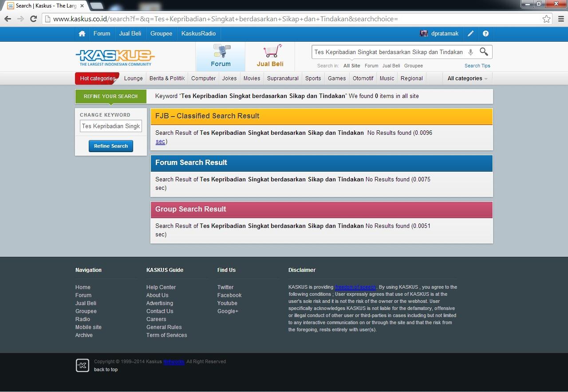
Task: Open Help Center footer link
Action: click(161, 287)
